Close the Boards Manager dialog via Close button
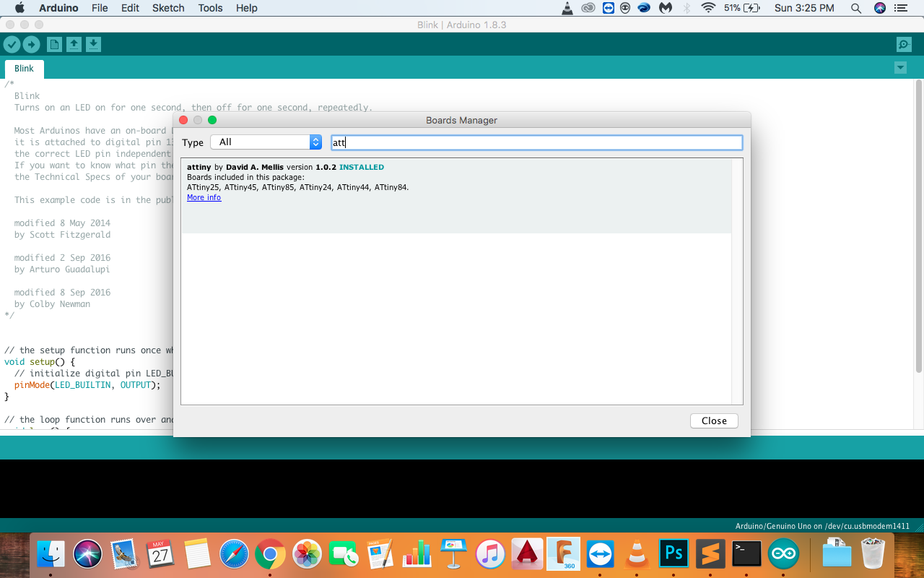The height and width of the screenshot is (578, 924). click(x=714, y=420)
